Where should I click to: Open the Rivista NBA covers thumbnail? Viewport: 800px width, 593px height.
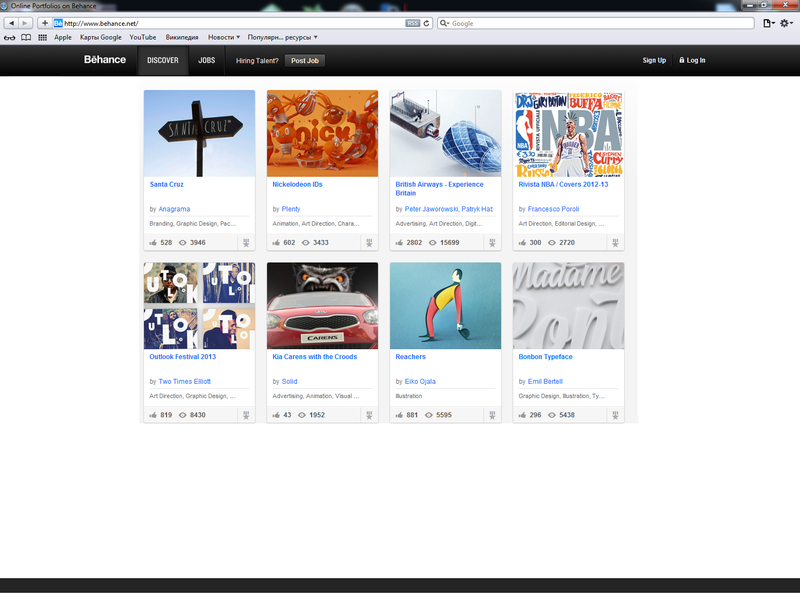[x=568, y=133]
